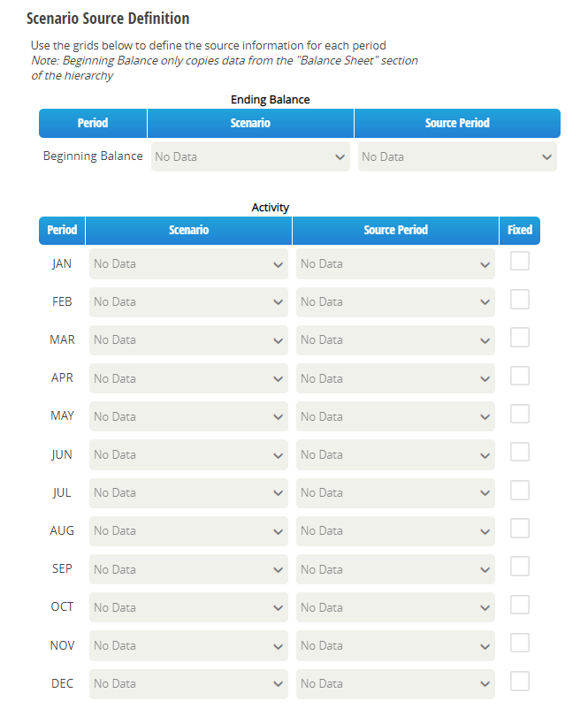588x716 pixels.
Task: Expand the JAN Scenario dropdown
Action: point(188,264)
